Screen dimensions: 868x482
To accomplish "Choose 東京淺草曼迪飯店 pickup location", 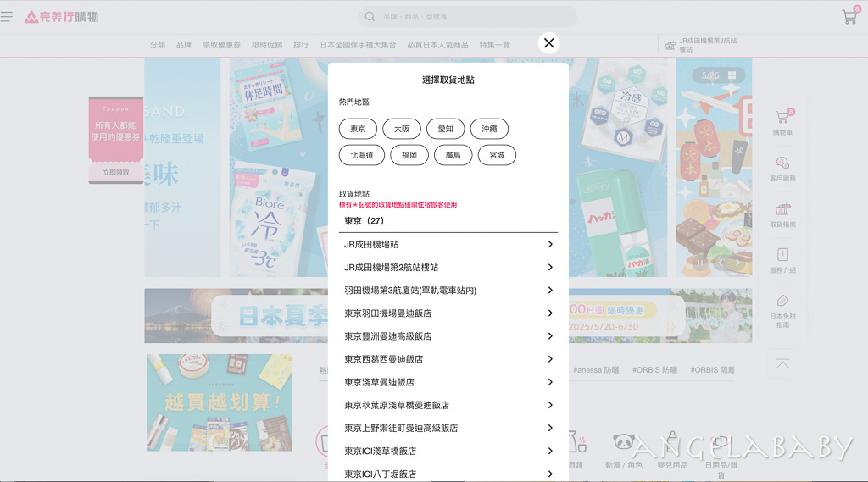I will pos(448,382).
